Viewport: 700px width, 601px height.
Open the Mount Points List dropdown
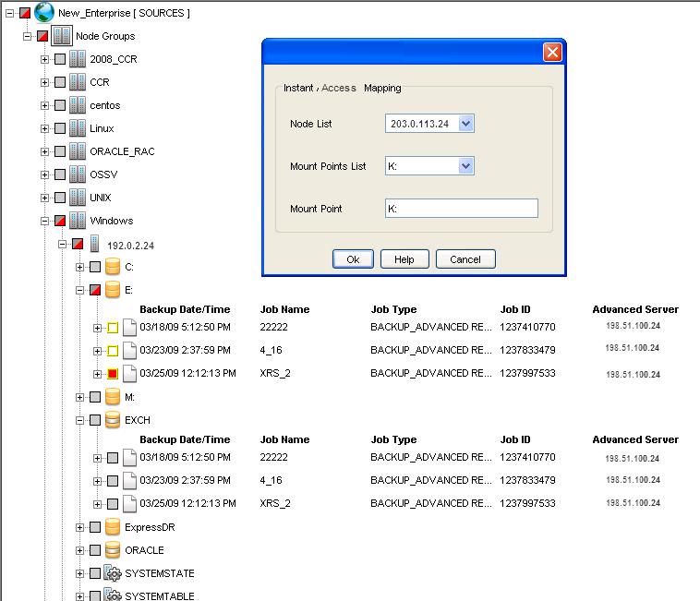click(465, 166)
